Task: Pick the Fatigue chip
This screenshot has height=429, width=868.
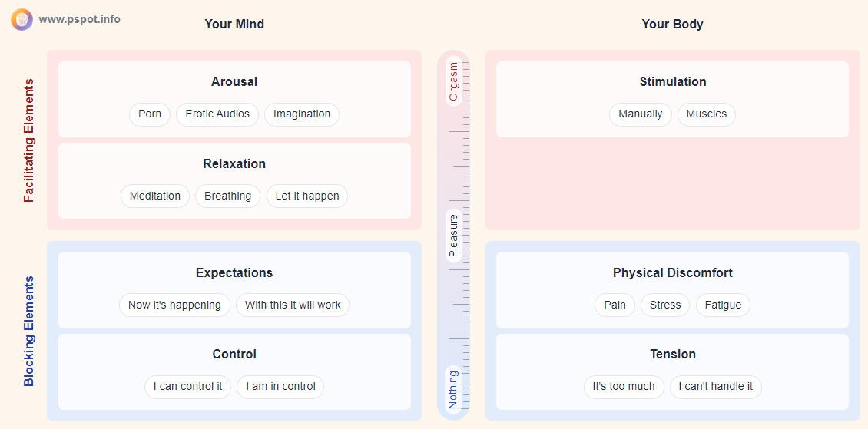Action: [x=723, y=305]
